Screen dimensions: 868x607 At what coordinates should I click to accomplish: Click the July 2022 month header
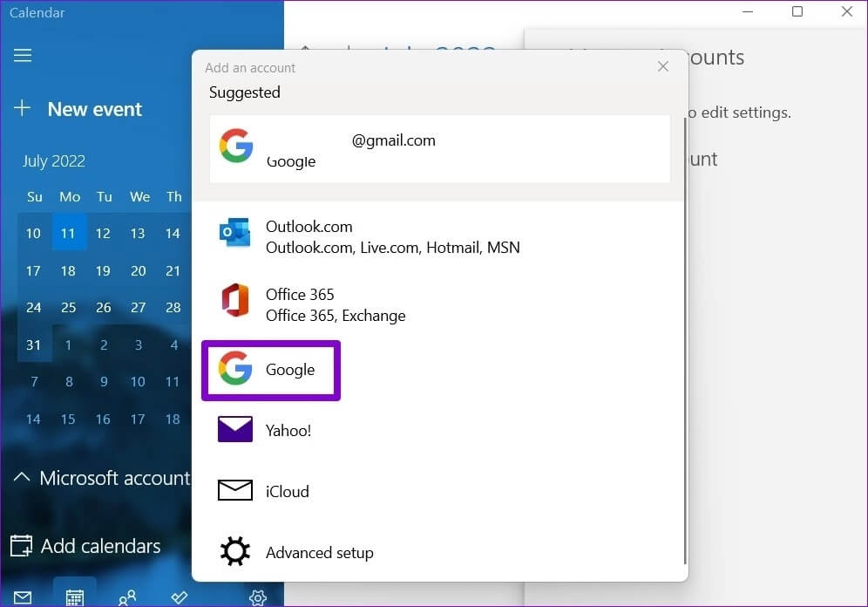tap(54, 161)
